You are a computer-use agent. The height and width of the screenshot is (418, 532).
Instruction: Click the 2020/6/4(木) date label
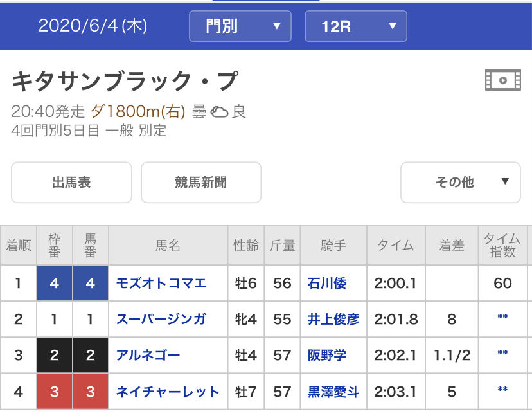tap(93, 26)
